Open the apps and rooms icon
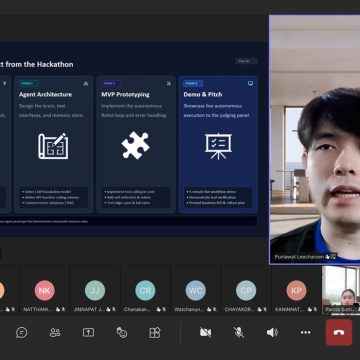This screenshot has width=360, height=360. [x=155, y=332]
